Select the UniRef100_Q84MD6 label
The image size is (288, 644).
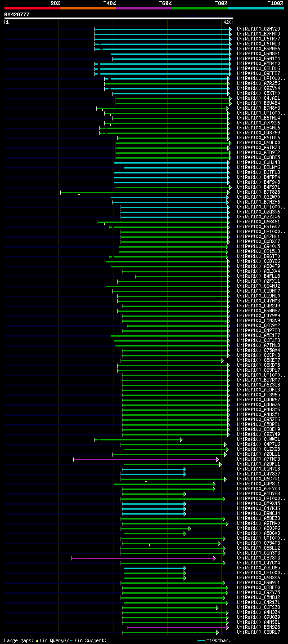(258, 128)
